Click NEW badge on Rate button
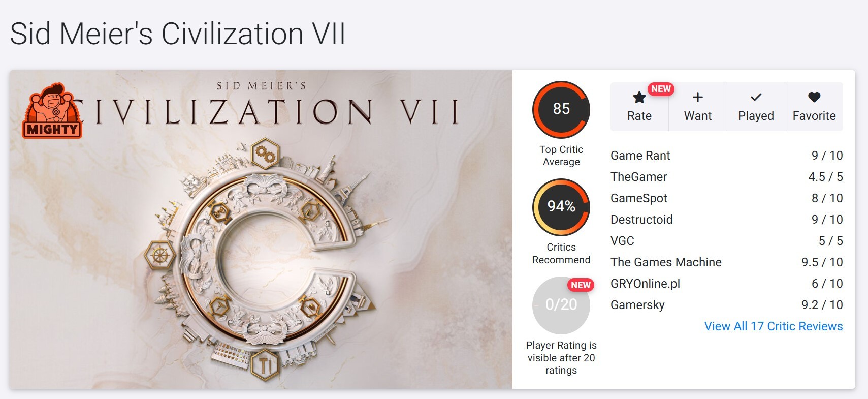 coord(661,89)
